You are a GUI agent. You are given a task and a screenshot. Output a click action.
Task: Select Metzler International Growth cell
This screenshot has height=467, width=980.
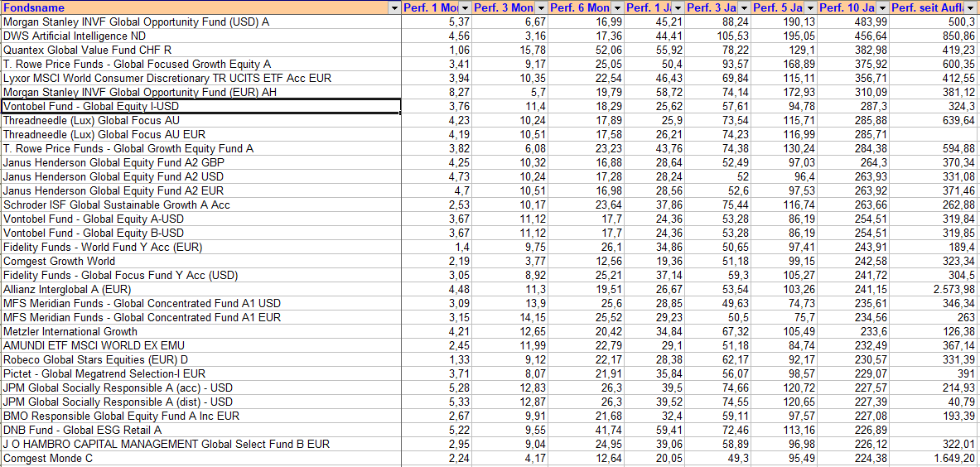click(200, 331)
